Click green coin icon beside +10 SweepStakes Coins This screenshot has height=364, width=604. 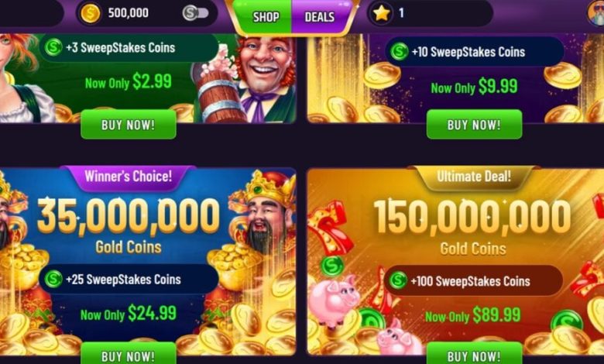399,52
